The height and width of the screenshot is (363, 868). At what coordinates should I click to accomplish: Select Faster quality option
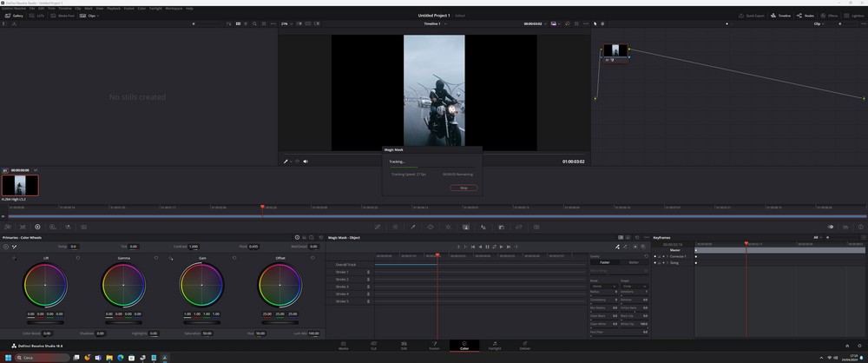tap(604, 262)
